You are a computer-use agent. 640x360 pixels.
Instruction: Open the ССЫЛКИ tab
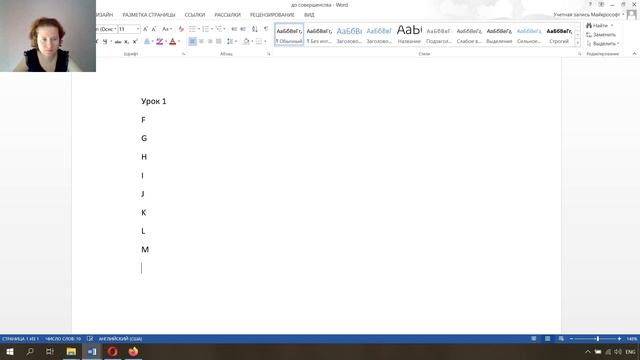[x=195, y=15]
